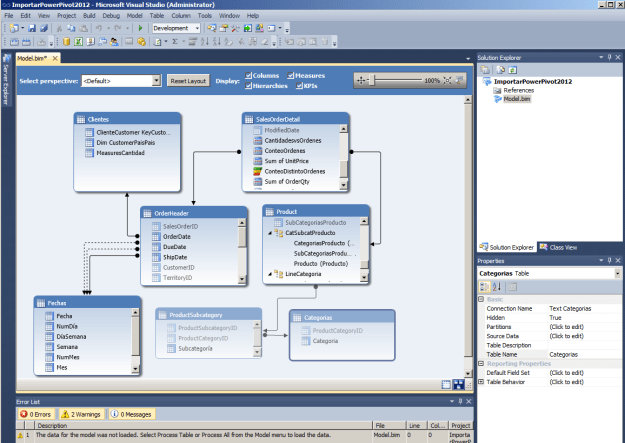Image resolution: width=625 pixels, height=443 pixels.
Task: Toggle the Measures display checkbox
Action: [x=289, y=75]
